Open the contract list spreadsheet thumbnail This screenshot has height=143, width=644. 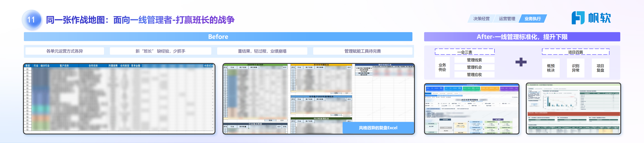[119, 98]
